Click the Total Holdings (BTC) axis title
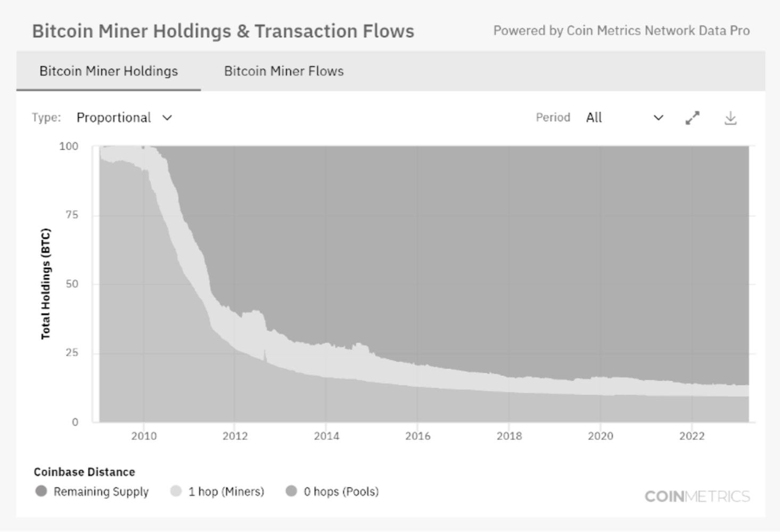Image resolution: width=780 pixels, height=532 pixels. click(46, 284)
